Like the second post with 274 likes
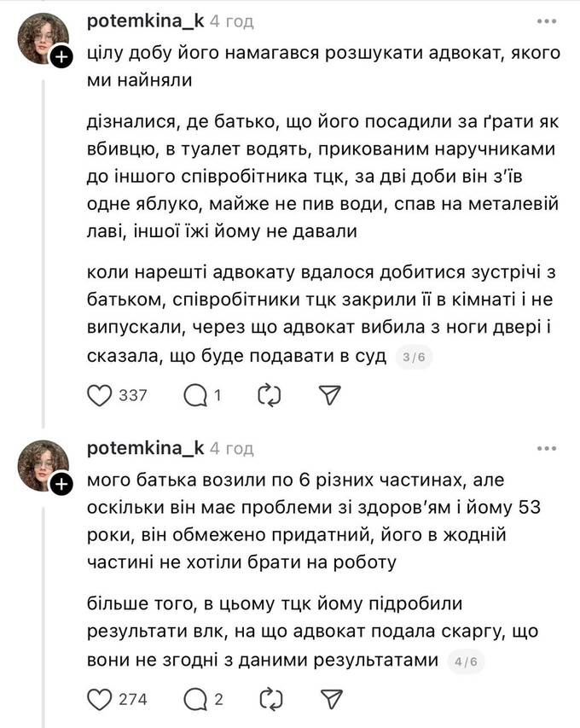Viewport: 580px width, 728px height. click(101, 700)
